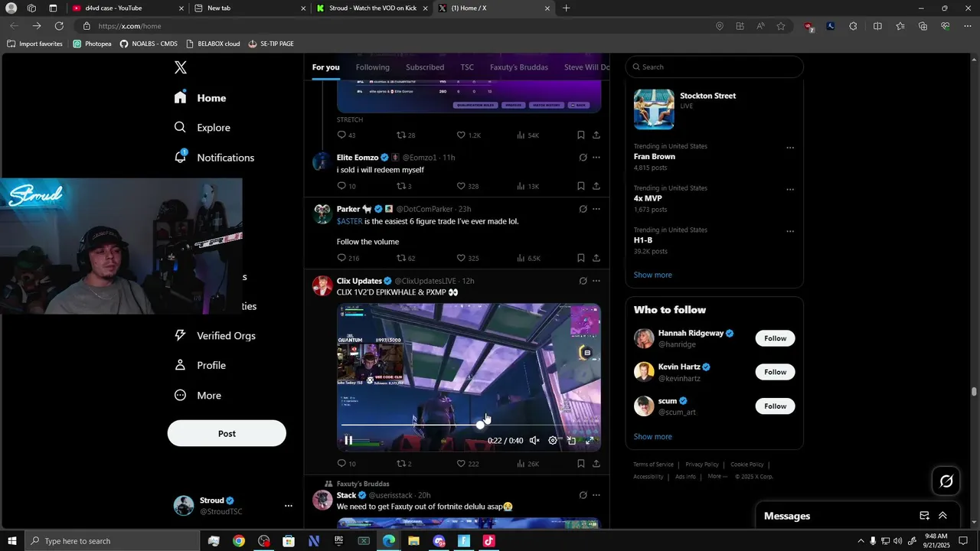Viewport: 980px width, 551px height.
Task: View analytics on the Clix Updates post
Action: [x=528, y=464]
